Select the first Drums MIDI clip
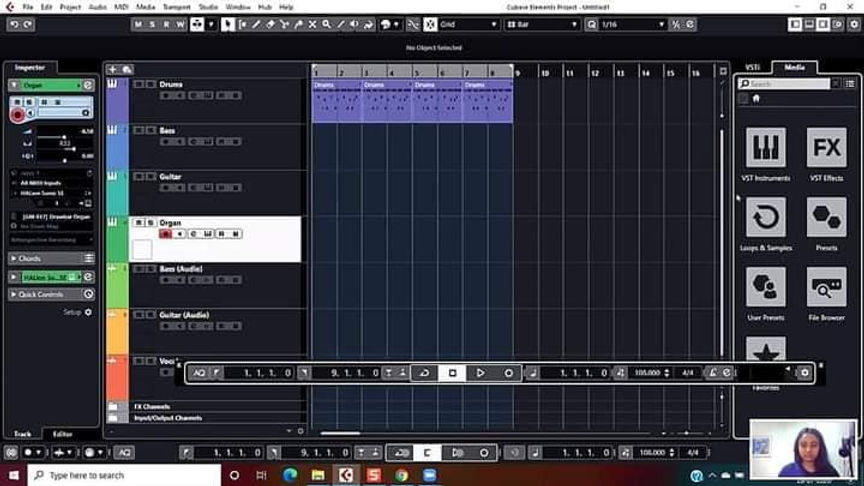864x486 pixels. pyautogui.click(x=337, y=100)
